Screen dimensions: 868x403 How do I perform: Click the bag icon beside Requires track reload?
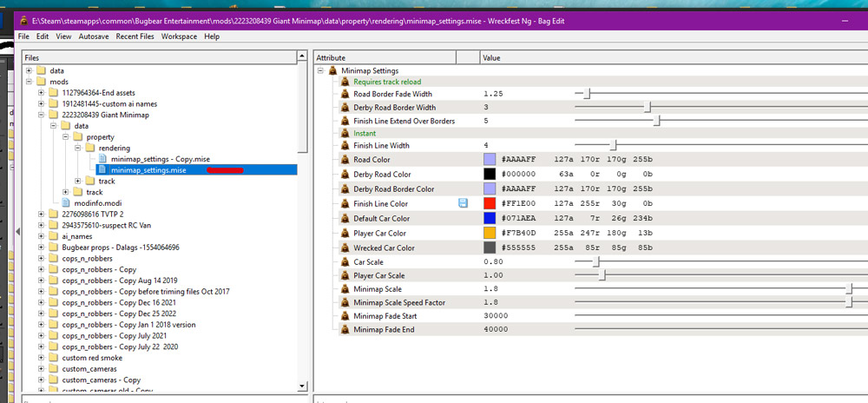point(345,82)
